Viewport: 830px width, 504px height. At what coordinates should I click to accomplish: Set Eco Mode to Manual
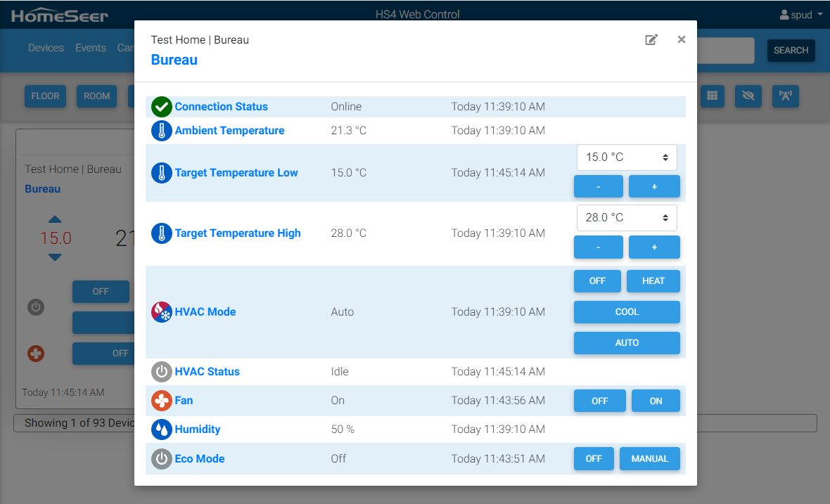pos(649,458)
